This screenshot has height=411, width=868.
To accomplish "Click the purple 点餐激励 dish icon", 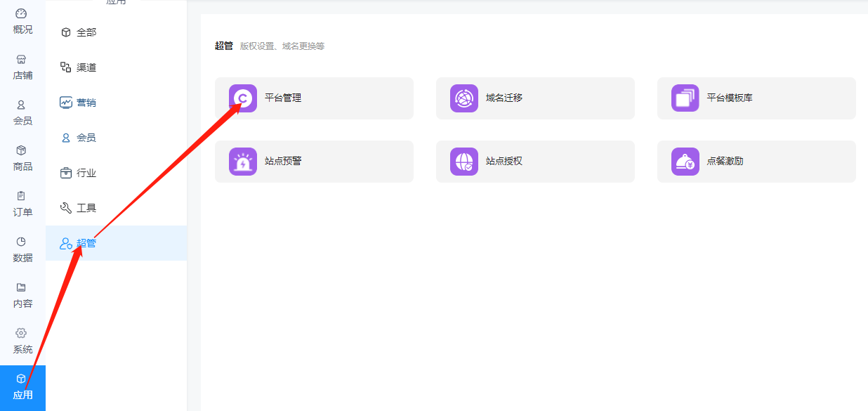I will [685, 162].
